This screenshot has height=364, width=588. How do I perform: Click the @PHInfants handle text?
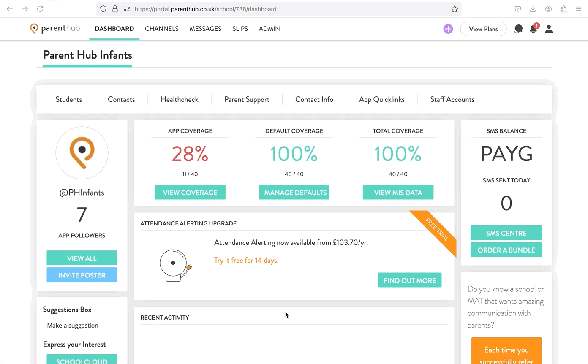pyautogui.click(x=82, y=193)
